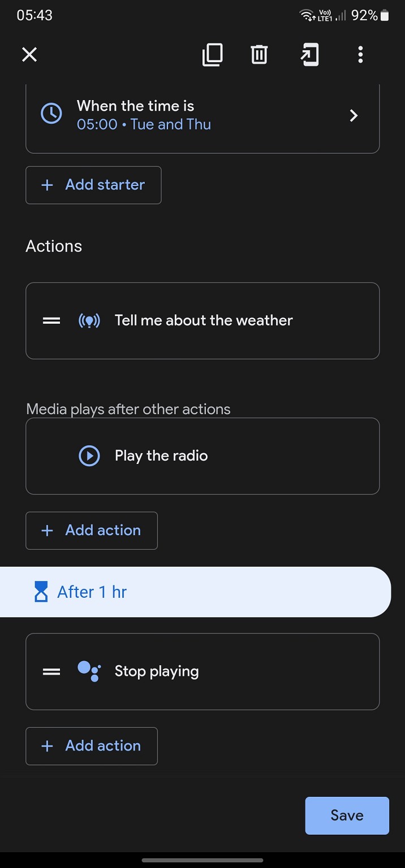Grab reorder handle on the weather action

point(51,321)
